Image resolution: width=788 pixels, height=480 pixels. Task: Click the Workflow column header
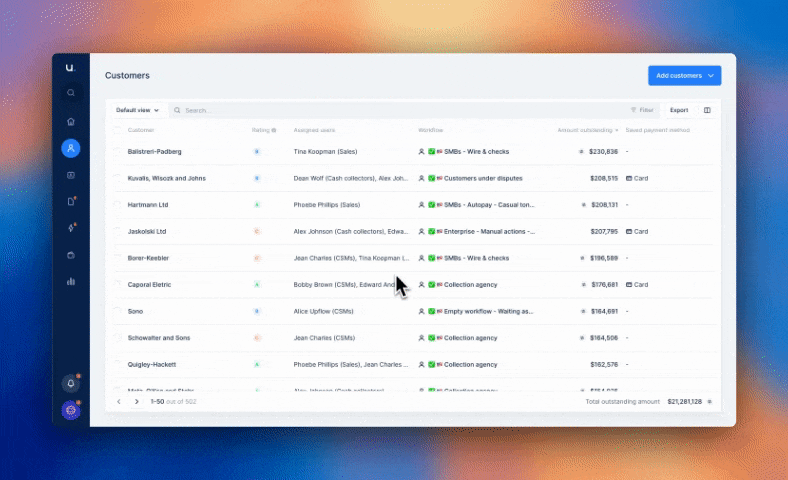click(430, 130)
